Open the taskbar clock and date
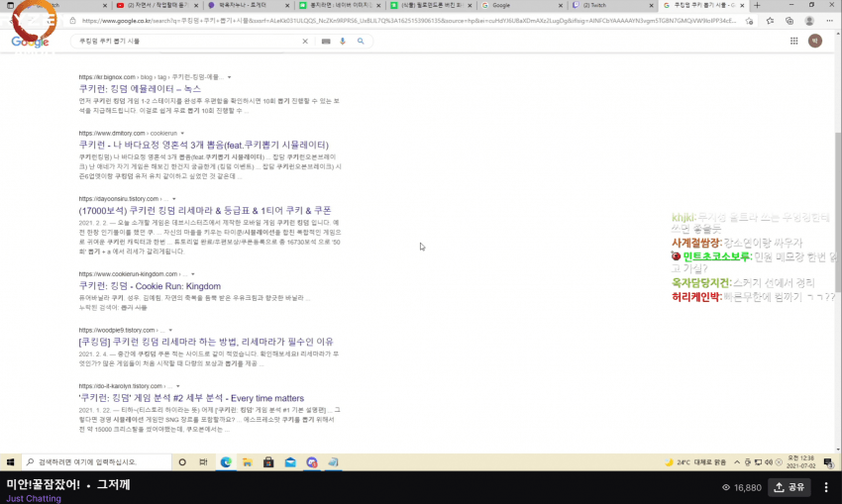Viewport: 842px width, 504px height. pos(800,462)
